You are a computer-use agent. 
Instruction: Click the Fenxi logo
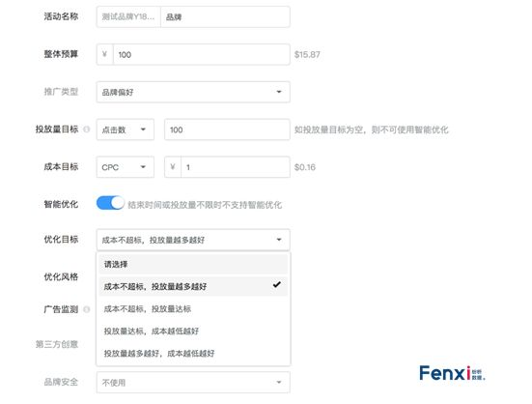pos(452,373)
